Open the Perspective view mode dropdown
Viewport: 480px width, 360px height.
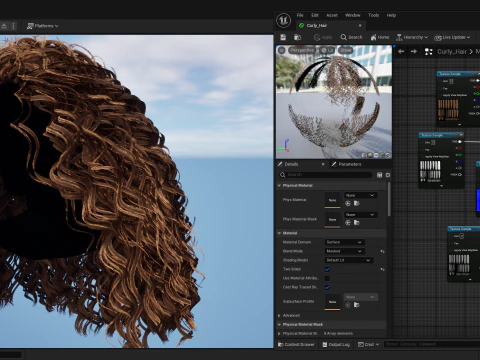[x=302, y=50]
